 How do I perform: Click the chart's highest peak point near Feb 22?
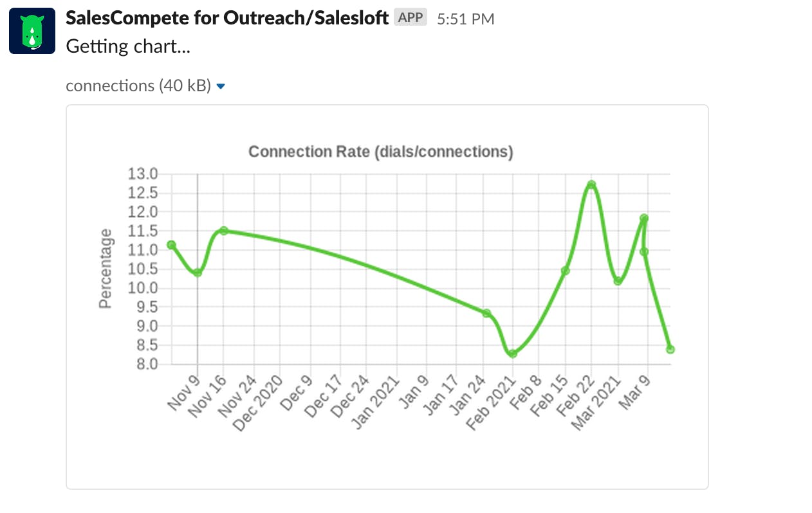click(591, 185)
